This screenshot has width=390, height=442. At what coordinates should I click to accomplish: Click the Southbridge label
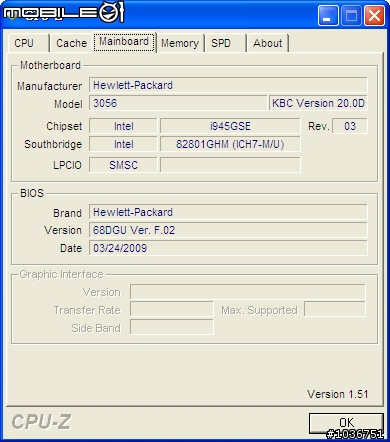[53, 144]
